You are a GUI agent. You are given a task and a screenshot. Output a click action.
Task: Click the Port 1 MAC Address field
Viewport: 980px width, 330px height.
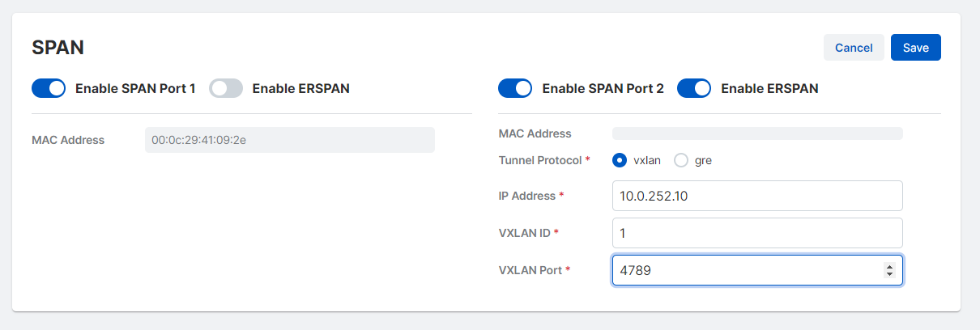[289, 140]
